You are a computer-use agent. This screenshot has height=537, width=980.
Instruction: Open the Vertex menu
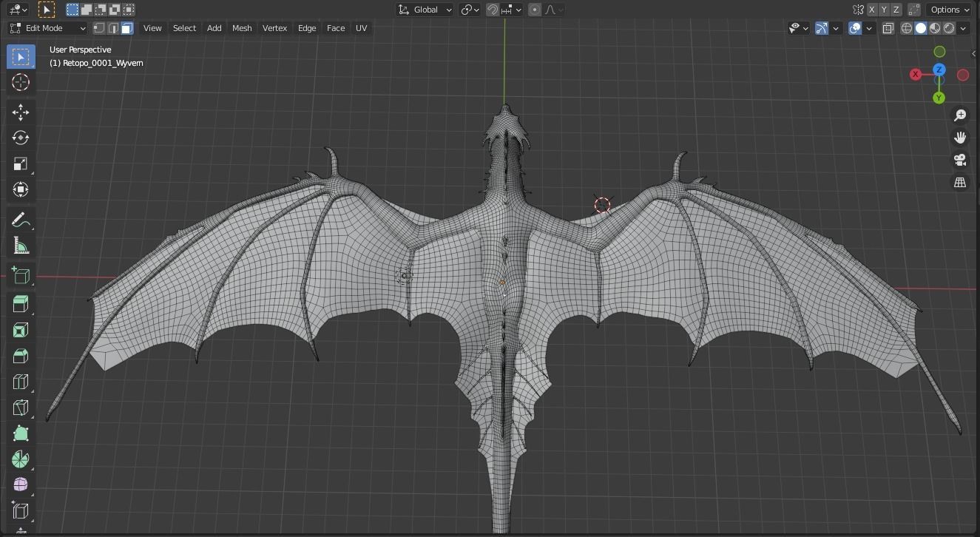pyautogui.click(x=274, y=28)
